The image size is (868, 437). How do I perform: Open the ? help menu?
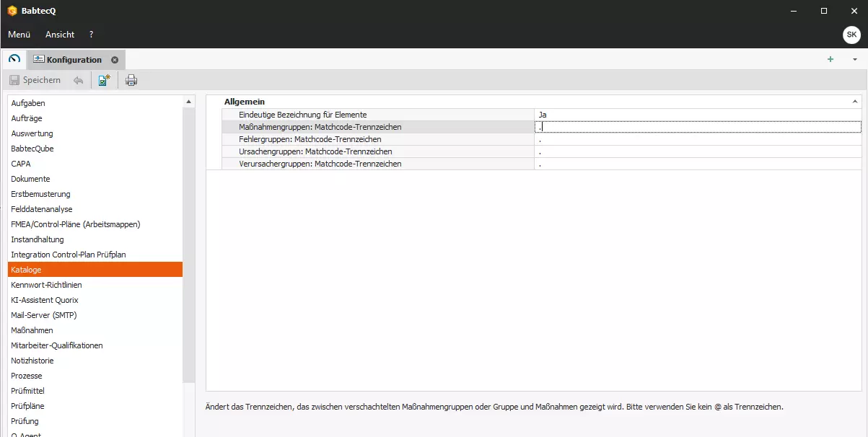[91, 35]
